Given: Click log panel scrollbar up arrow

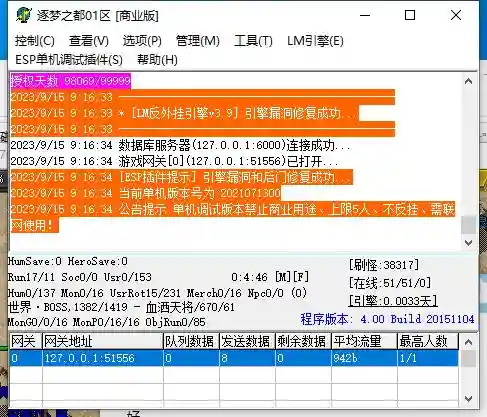Looking at the screenshot, I should tap(468, 81).
